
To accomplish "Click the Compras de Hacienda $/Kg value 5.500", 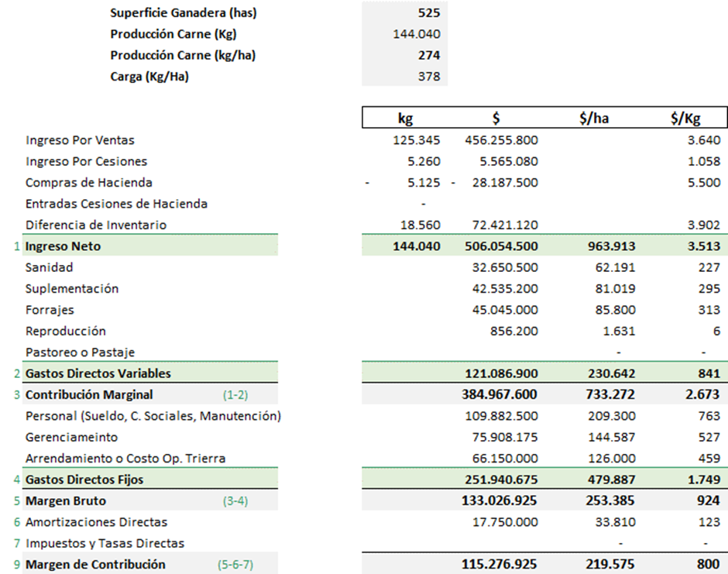I will click(x=705, y=183).
